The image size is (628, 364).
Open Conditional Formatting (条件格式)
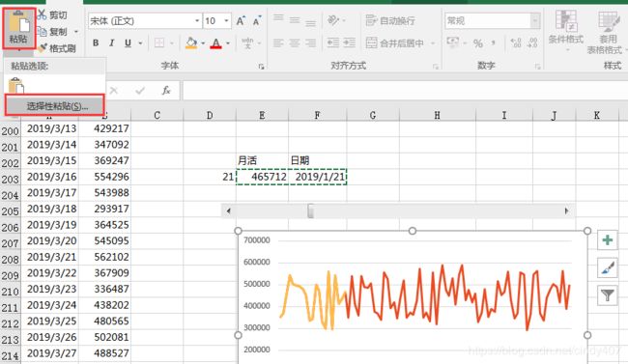(566, 30)
